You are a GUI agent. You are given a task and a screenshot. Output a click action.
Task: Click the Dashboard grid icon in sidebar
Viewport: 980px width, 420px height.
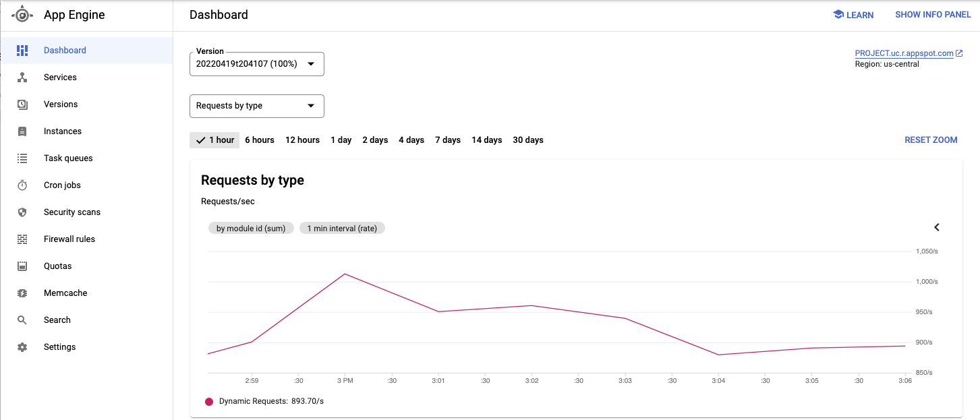pos(22,51)
